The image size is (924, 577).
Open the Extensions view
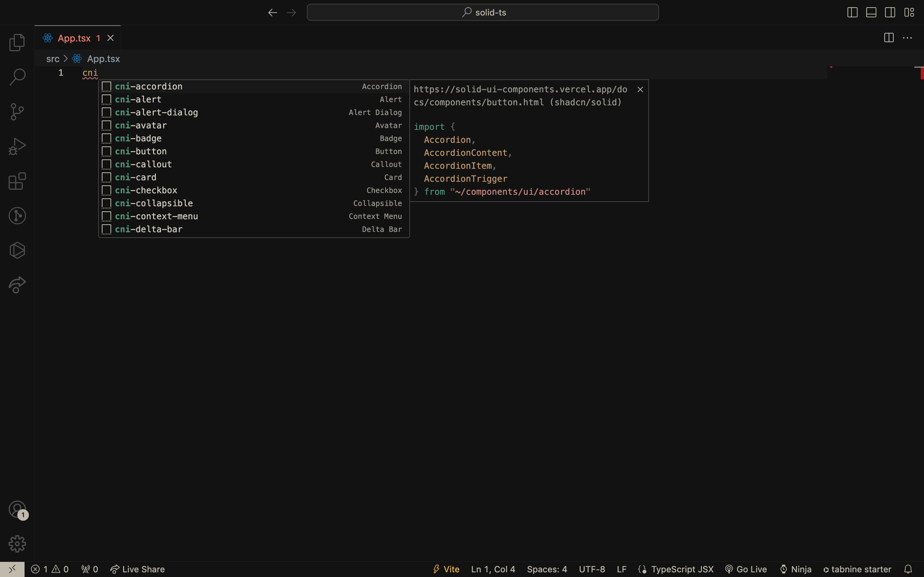point(17,181)
